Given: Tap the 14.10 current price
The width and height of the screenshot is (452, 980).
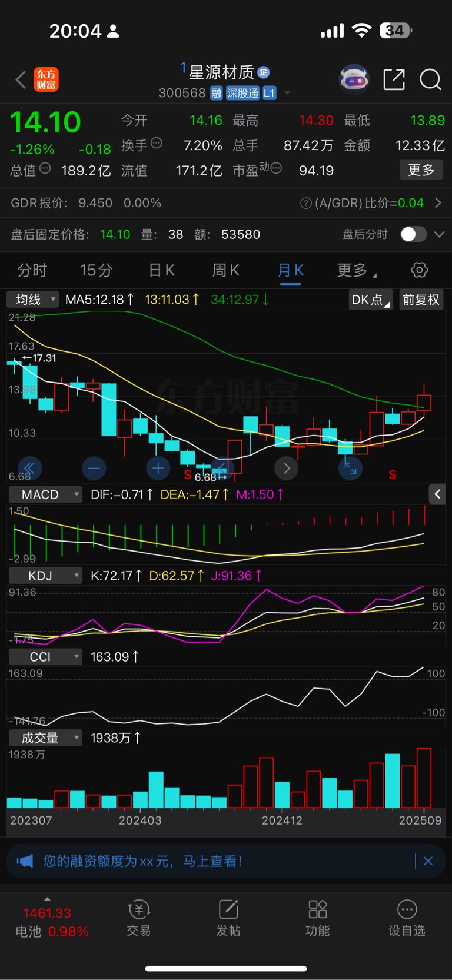Looking at the screenshot, I should 45,122.
